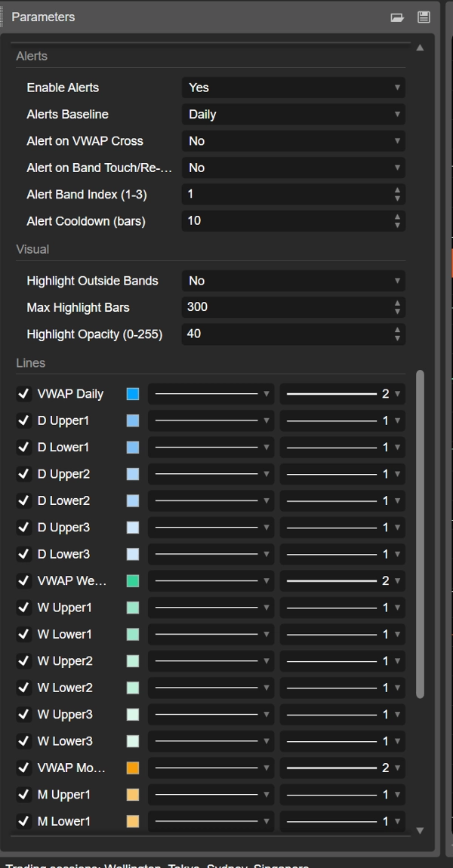Pick the VWAP Monthly orange color swatch
Screen dimensions: 453x868
(133, 768)
